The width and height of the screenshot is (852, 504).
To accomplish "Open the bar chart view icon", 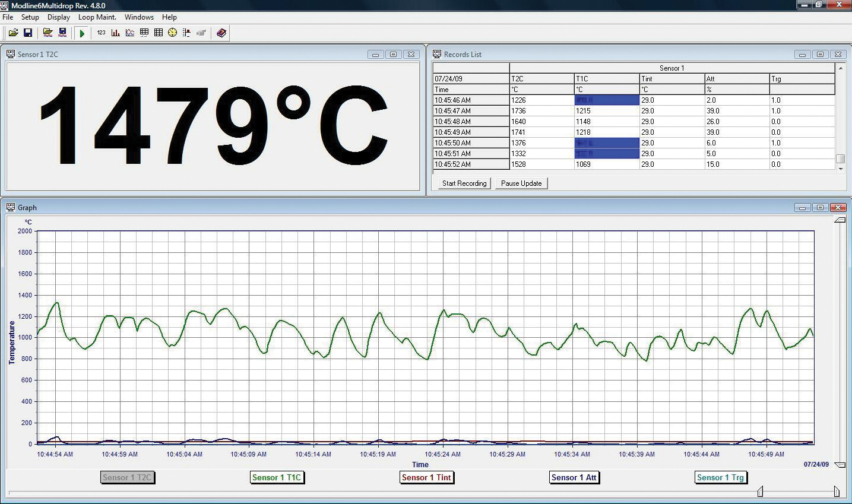I will click(116, 33).
